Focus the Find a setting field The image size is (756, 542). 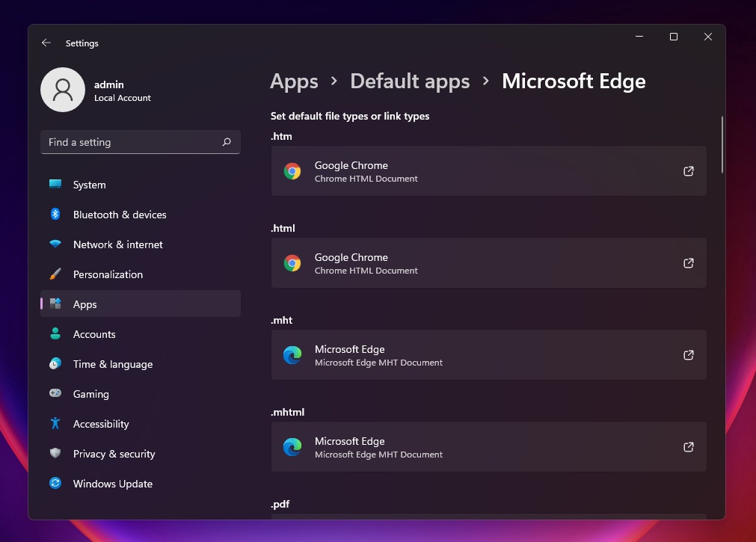tap(141, 142)
